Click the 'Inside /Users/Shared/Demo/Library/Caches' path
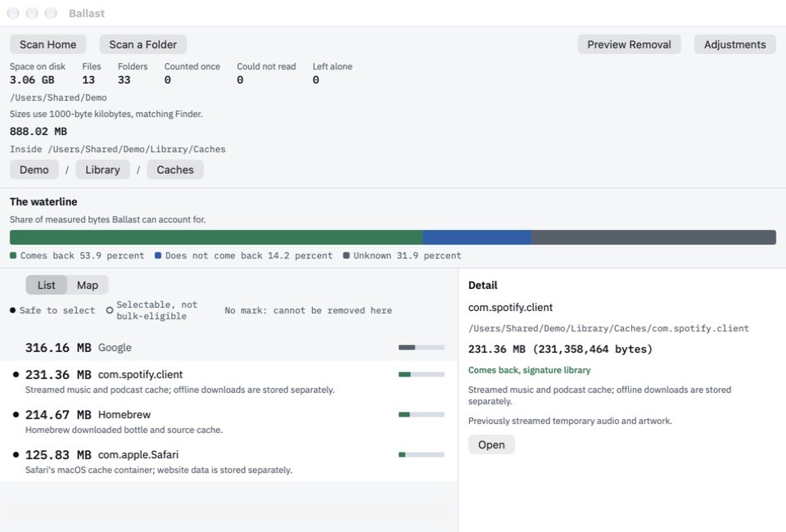This screenshot has width=786, height=532. [x=118, y=149]
